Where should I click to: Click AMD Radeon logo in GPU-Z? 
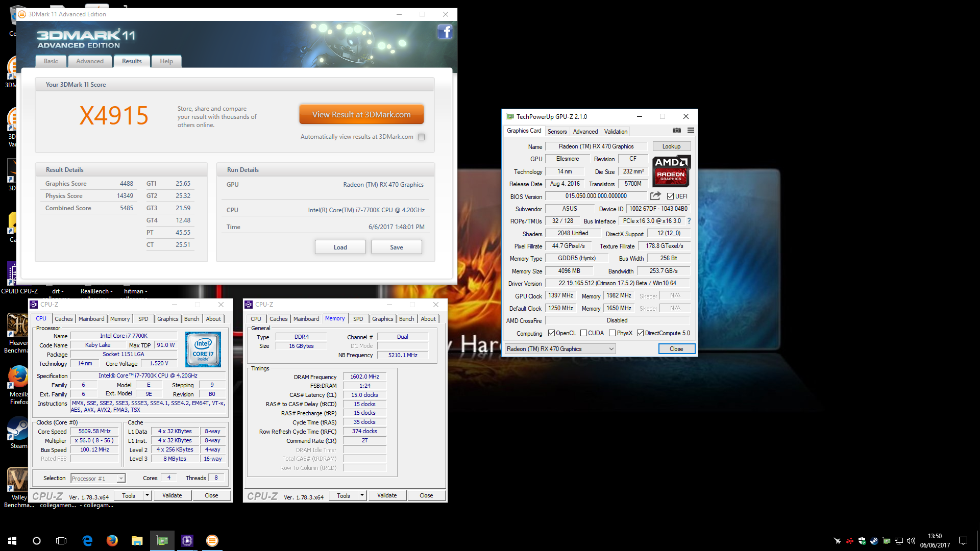point(671,171)
